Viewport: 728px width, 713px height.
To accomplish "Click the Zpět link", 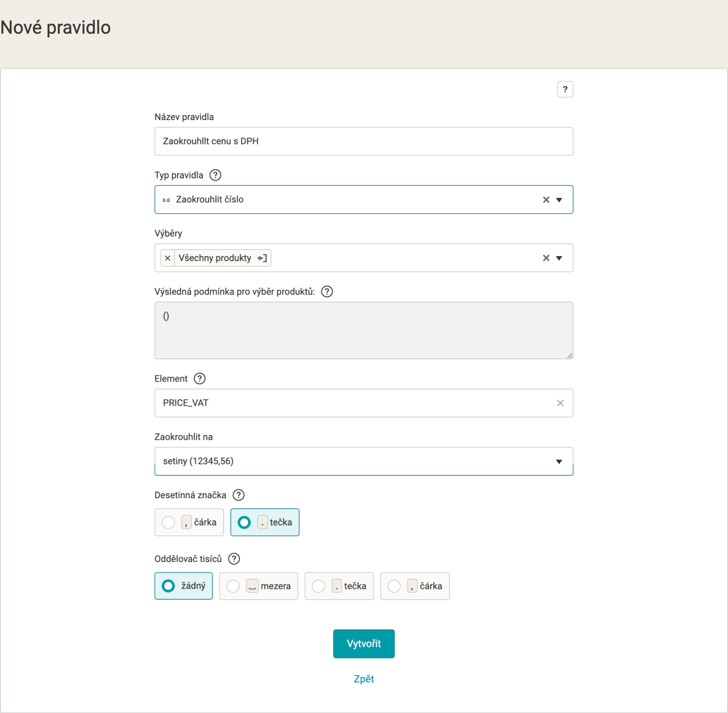I will pyautogui.click(x=363, y=679).
